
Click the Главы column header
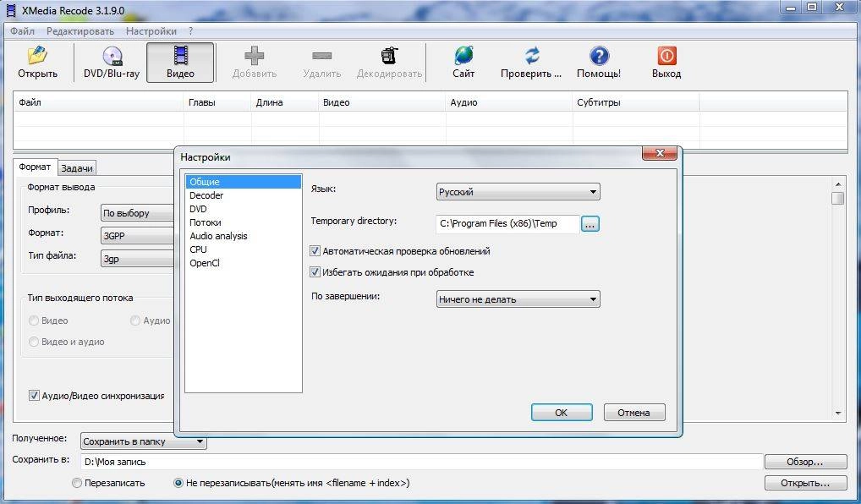(x=217, y=102)
